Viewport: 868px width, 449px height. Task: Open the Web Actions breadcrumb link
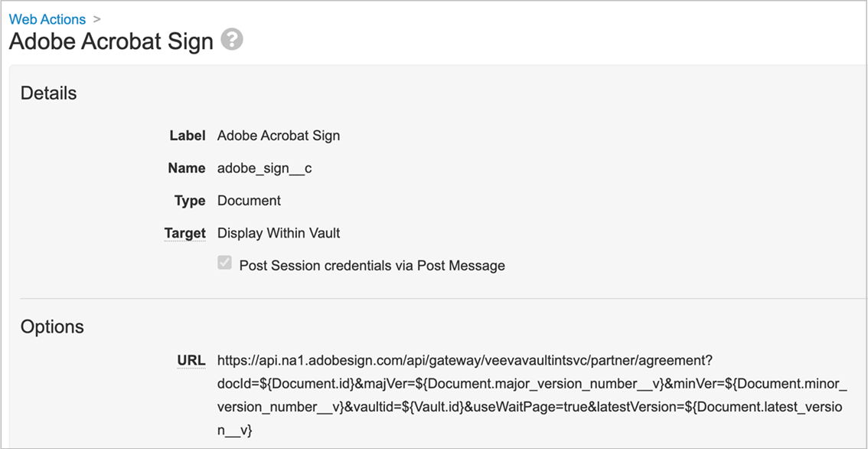coord(46,19)
